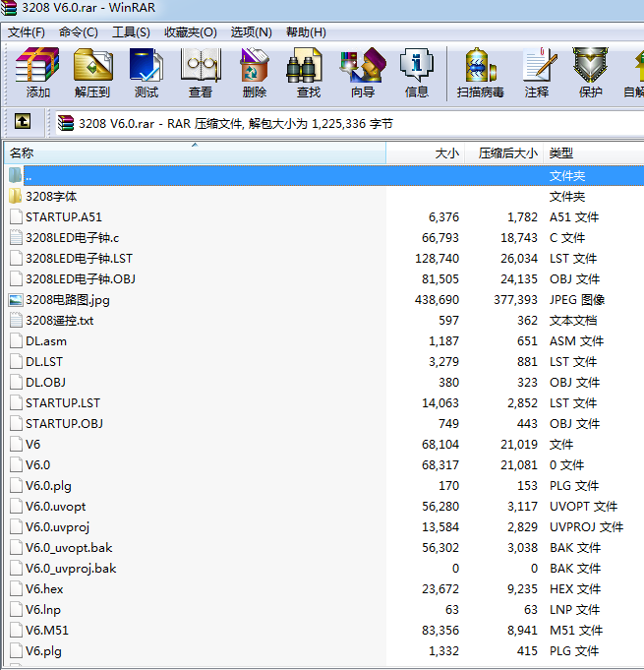Launch the Wizard (向导) tool
This screenshot has width=644, height=670.
tap(363, 65)
